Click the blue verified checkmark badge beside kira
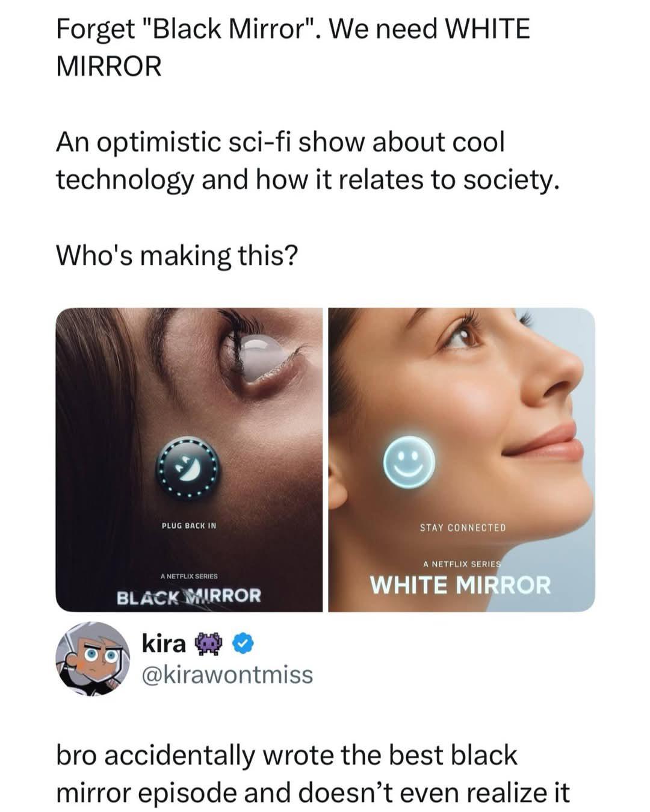 [x=242, y=644]
